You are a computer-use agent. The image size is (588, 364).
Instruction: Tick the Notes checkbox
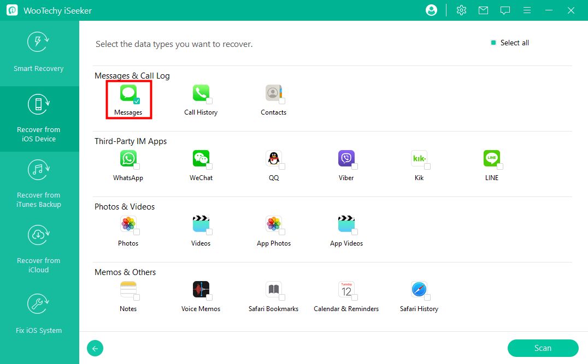[x=137, y=297]
